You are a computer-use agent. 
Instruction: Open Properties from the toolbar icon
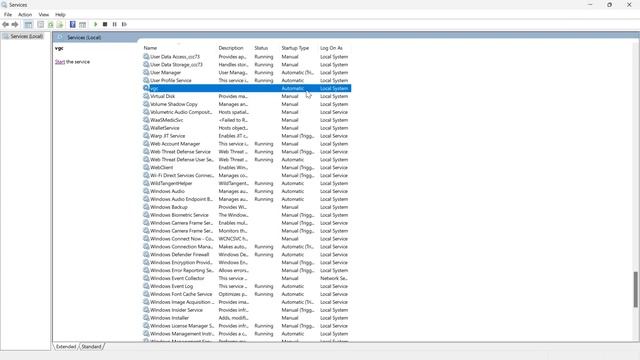[x=40, y=24]
